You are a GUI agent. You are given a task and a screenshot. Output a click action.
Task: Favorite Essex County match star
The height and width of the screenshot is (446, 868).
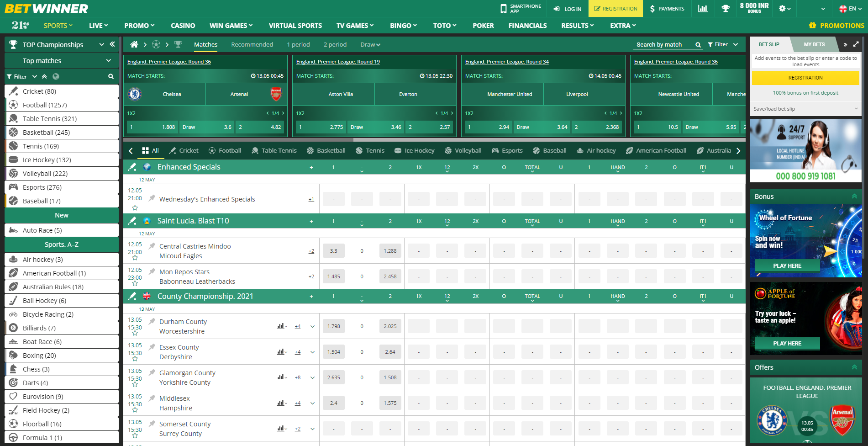[135, 359]
